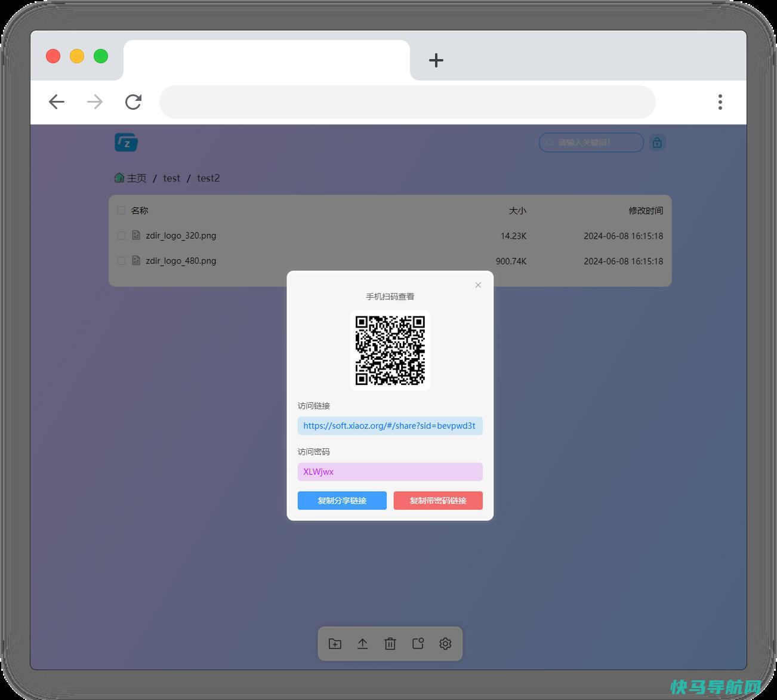Click size value 900.74K
The width and height of the screenshot is (777, 700).
coord(511,261)
